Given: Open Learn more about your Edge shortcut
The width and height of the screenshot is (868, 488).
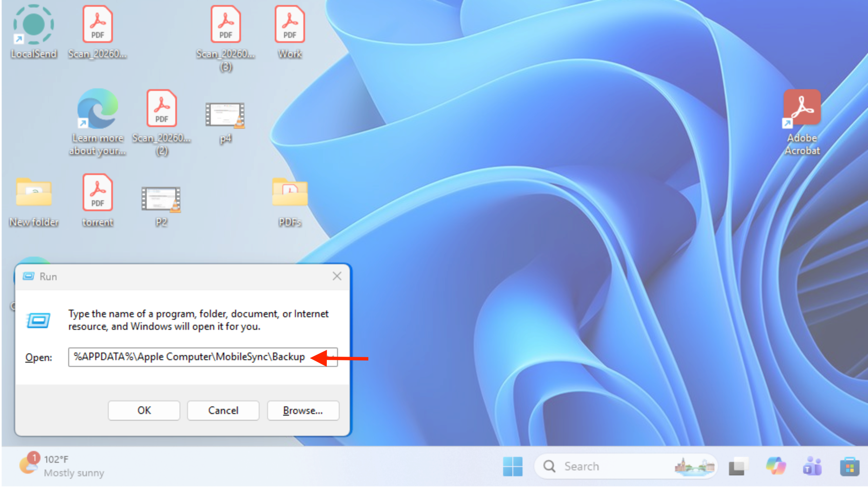Looking at the screenshot, I should (98, 122).
